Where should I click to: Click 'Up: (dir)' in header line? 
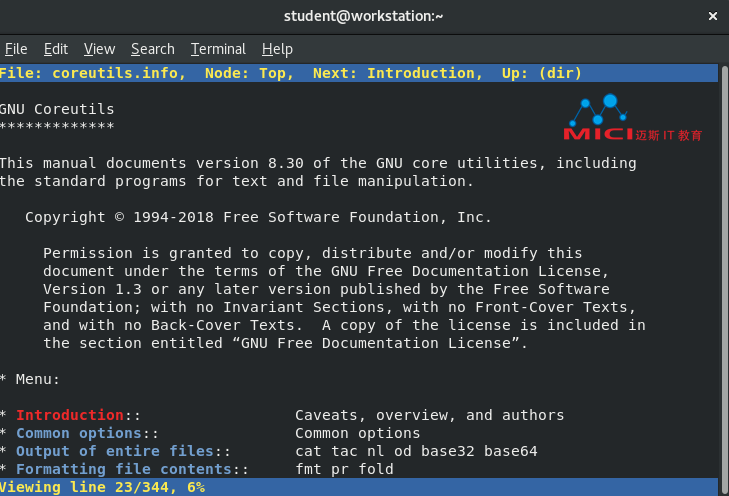pyautogui.click(x=542, y=73)
